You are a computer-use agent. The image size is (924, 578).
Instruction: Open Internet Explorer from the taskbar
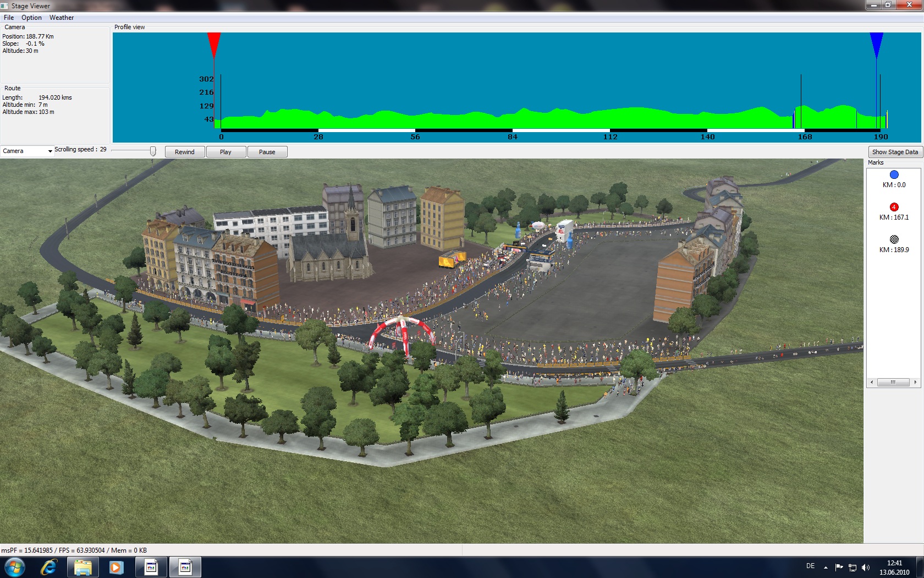point(48,567)
